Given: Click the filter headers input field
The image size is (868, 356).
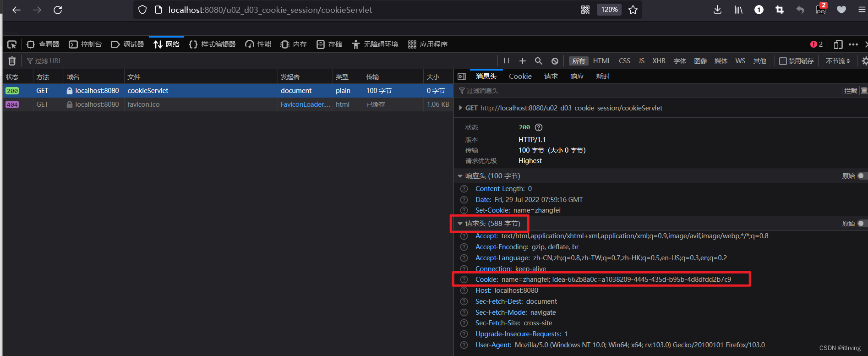Looking at the screenshot, I should tap(649, 91).
